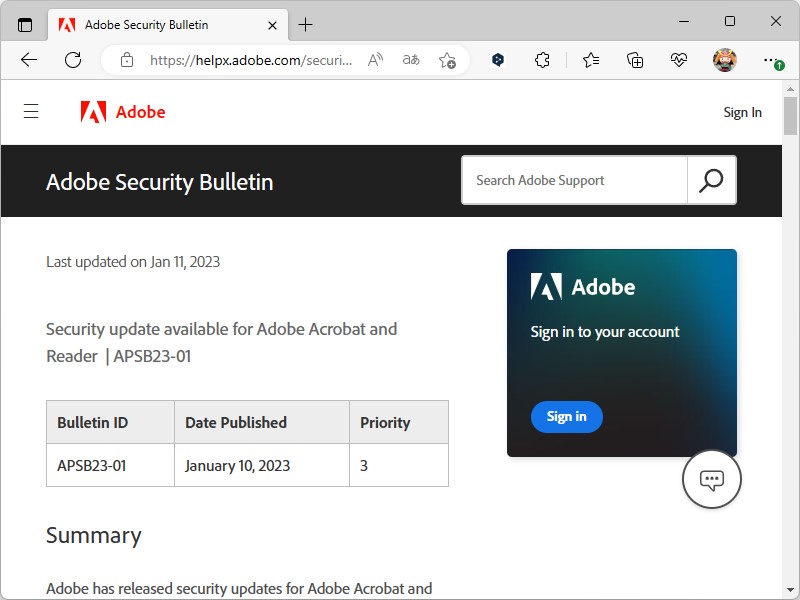Go back to the previous page

(29, 60)
